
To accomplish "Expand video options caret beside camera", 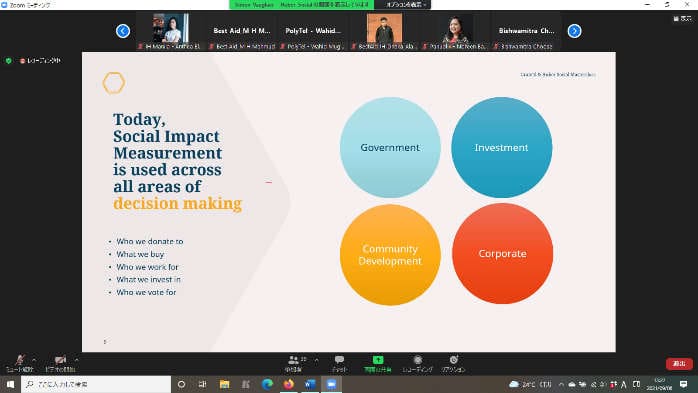I will pyautogui.click(x=77, y=360).
